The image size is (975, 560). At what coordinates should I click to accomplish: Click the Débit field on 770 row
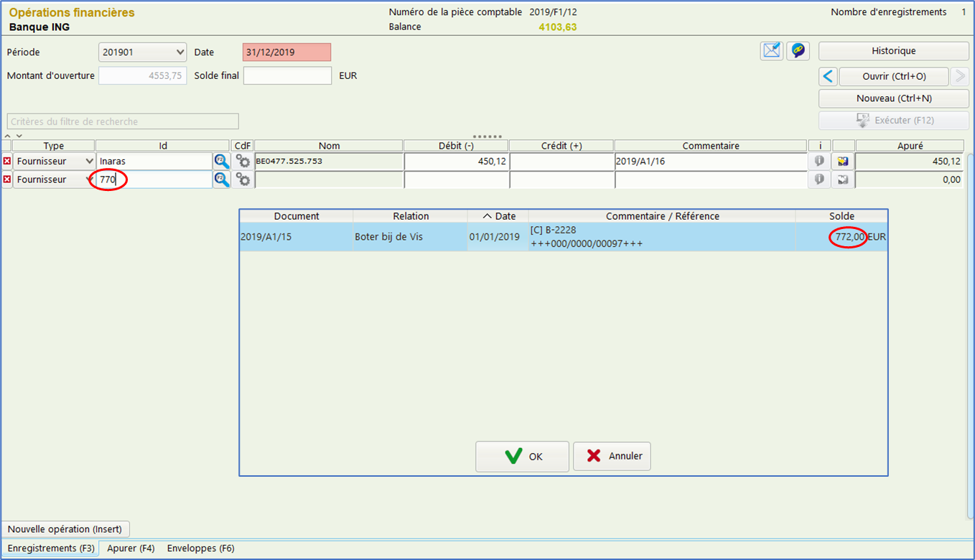pos(456,179)
